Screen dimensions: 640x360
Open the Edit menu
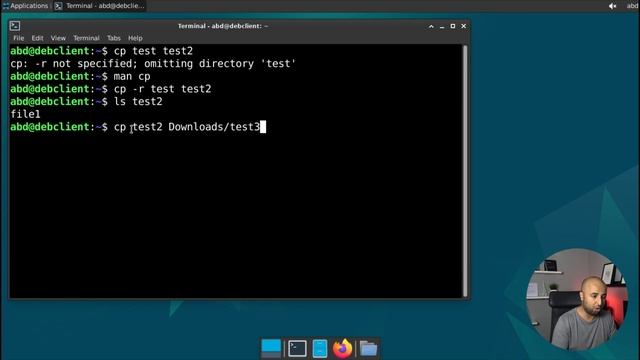pyautogui.click(x=37, y=38)
